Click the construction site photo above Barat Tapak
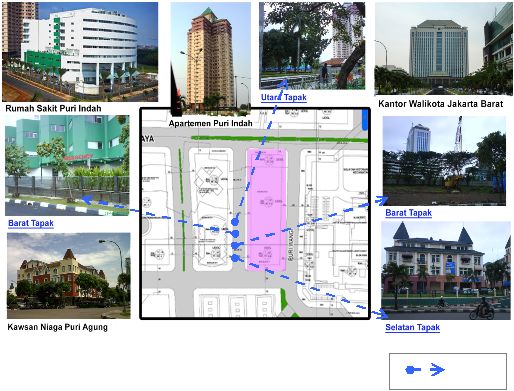 coord(444,161)
